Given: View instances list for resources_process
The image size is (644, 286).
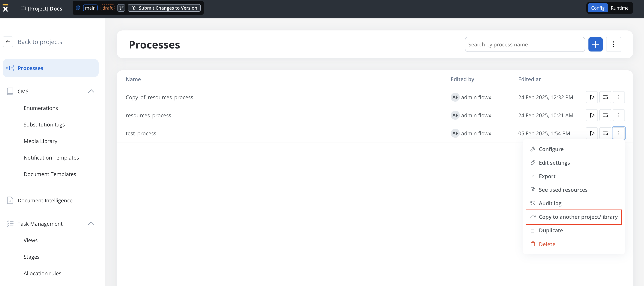Looking at the screenshot, I should click(605, 115).
